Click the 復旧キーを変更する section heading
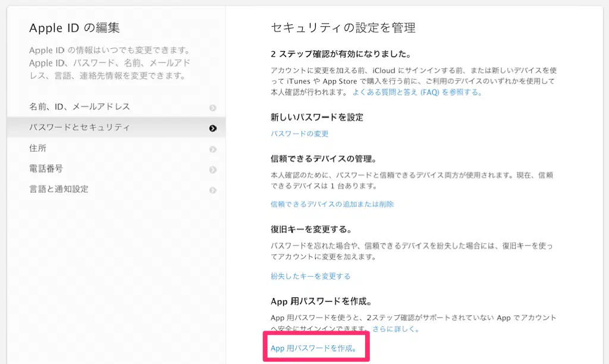 pyautogui.click(x=312, y=230)
